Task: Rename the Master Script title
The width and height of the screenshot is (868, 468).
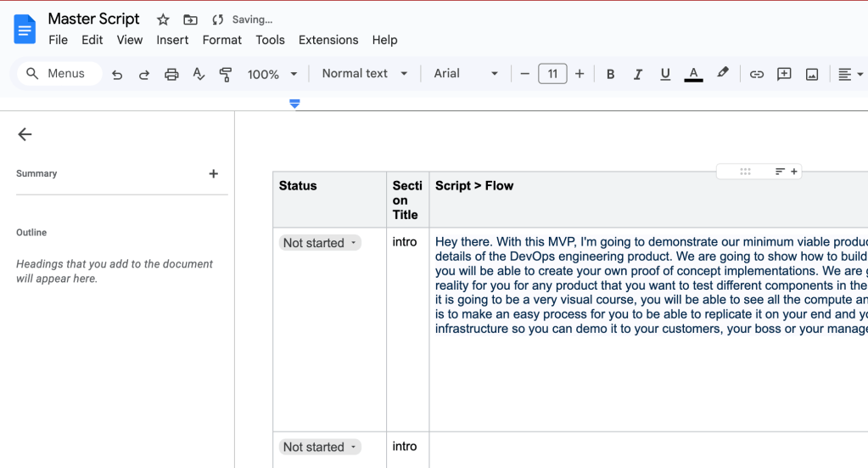Action: [x=93, y=19]
